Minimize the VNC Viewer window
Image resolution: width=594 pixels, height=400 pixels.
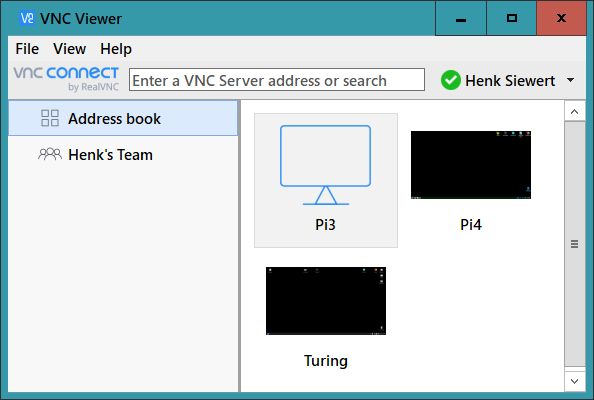pyautogui.click(x=461, y=18)
